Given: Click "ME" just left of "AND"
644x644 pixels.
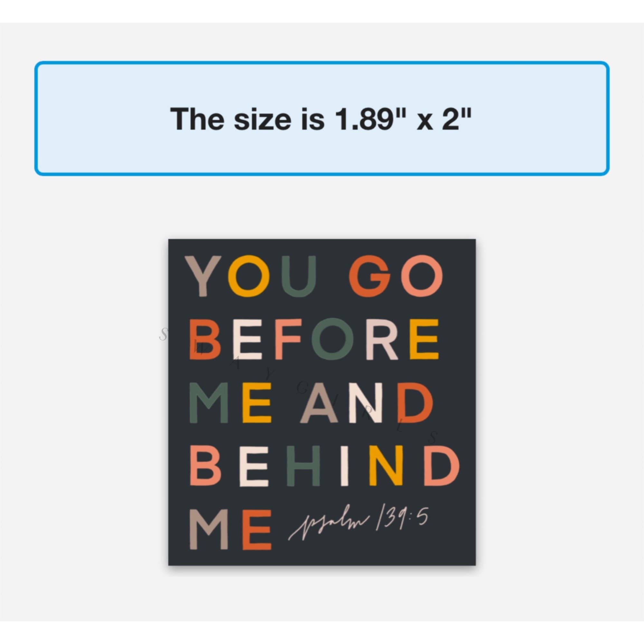Looking at the screenshot, I should [x=231, y=403].
